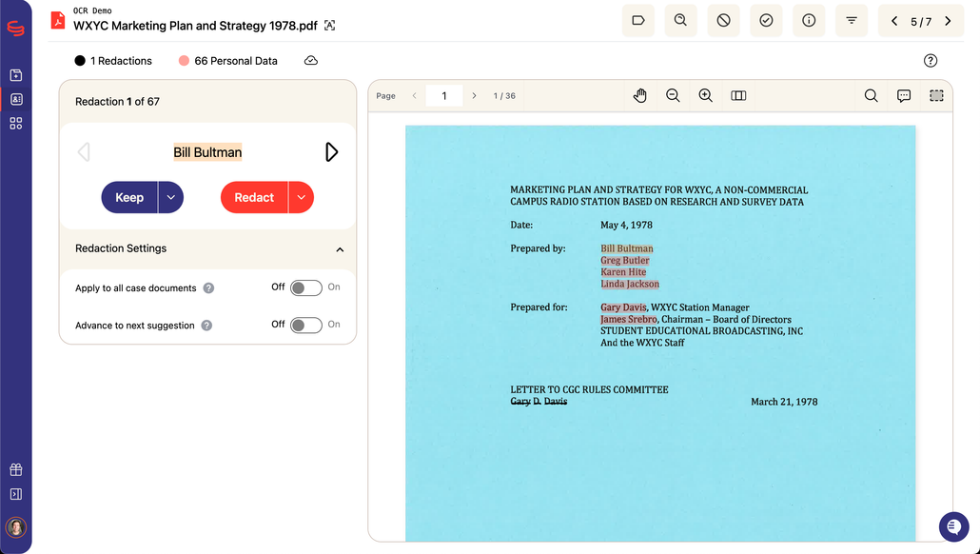Open the search document magnifier in top toolbar
This screenshot has width=980, height=554.
pyautogui.click(x=680, y=21)
